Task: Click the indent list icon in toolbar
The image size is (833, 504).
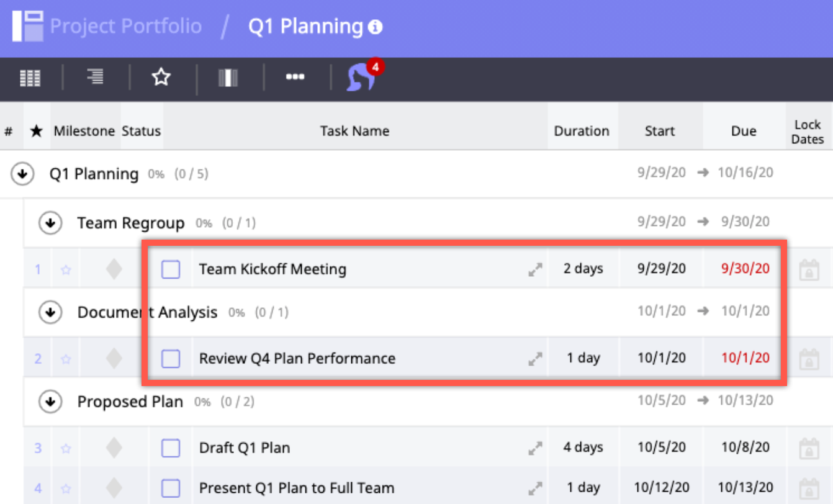Action: (x=95, y=77)
